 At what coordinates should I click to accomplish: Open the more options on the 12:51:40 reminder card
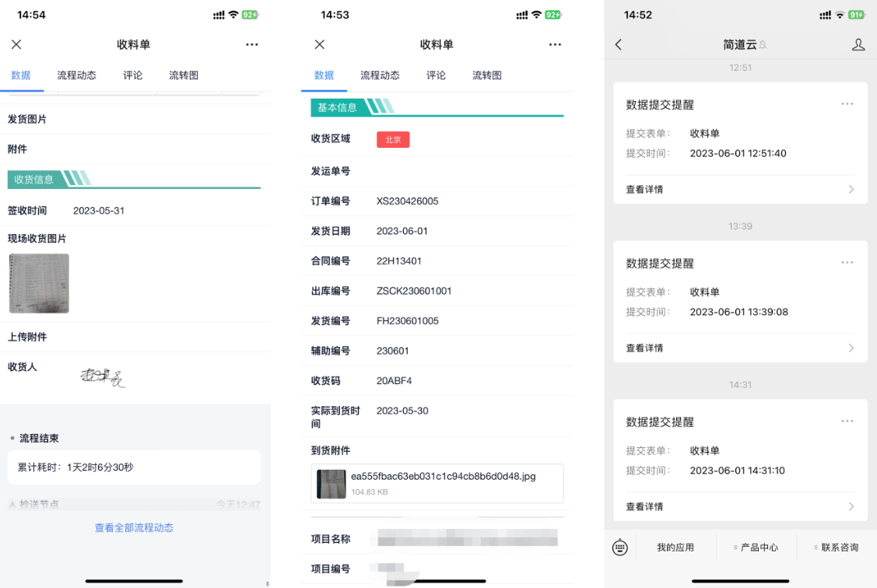pos(847,104)
